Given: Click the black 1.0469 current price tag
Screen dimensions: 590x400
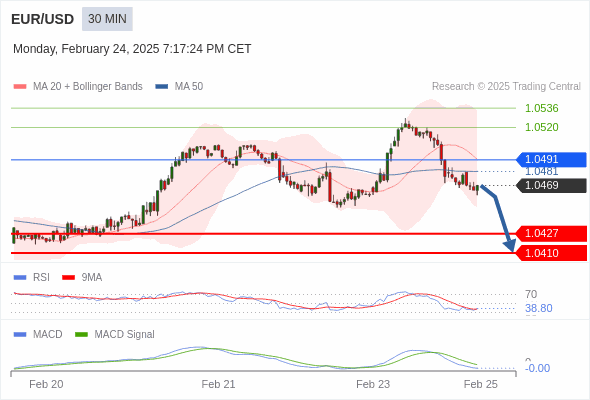Looking at the screenshot, I should tap(551, 186).
